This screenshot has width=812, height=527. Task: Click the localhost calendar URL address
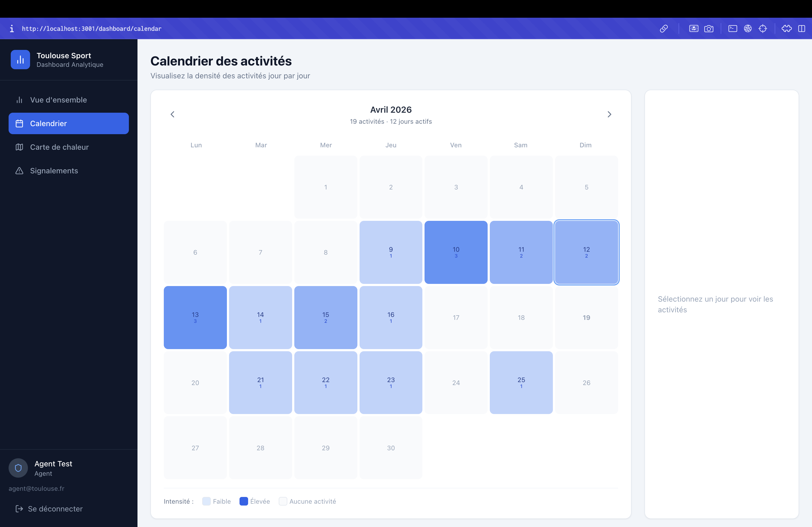(92, 29)
